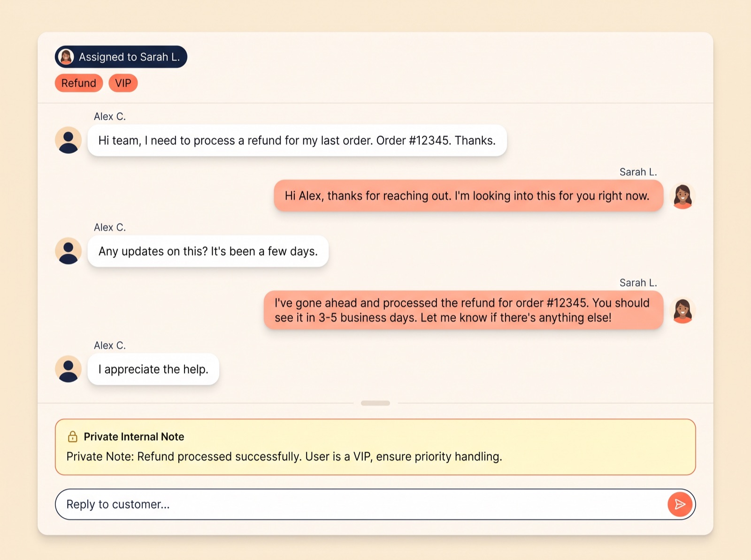This screenshot has width=751, height=560.
Task: Click Alex C.'s avatar beside the refund request message
Action: coord(69,140)
